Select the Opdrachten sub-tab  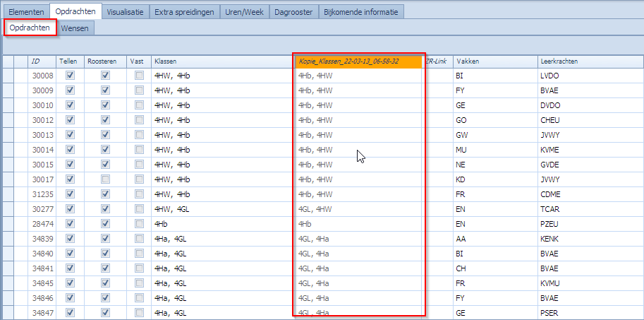pyautogui.click(x=30, y=28)
